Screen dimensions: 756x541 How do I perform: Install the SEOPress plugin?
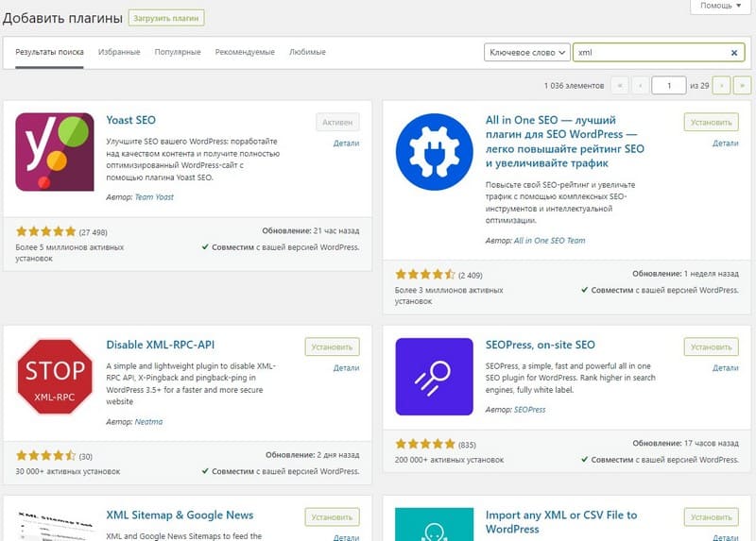[712, 347]
